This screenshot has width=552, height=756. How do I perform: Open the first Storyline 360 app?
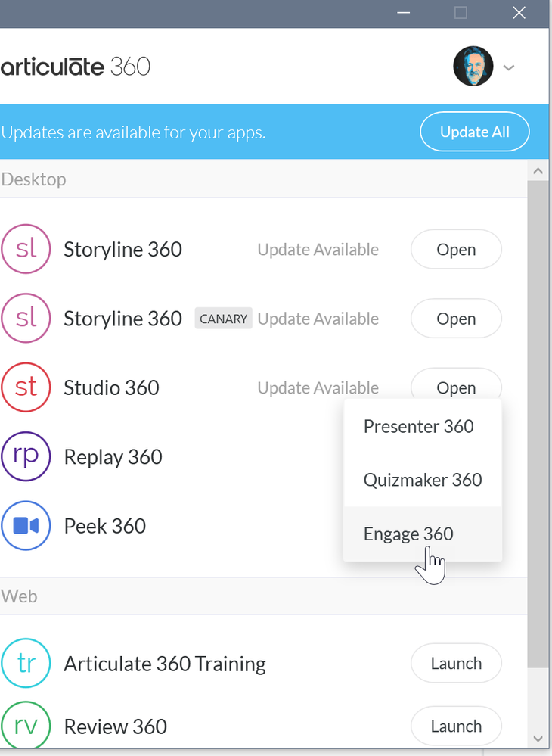[456, 249]
